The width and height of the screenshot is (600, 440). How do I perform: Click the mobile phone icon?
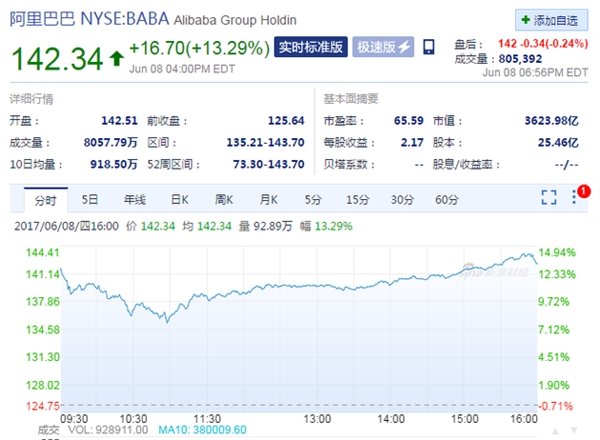(429, 47)
